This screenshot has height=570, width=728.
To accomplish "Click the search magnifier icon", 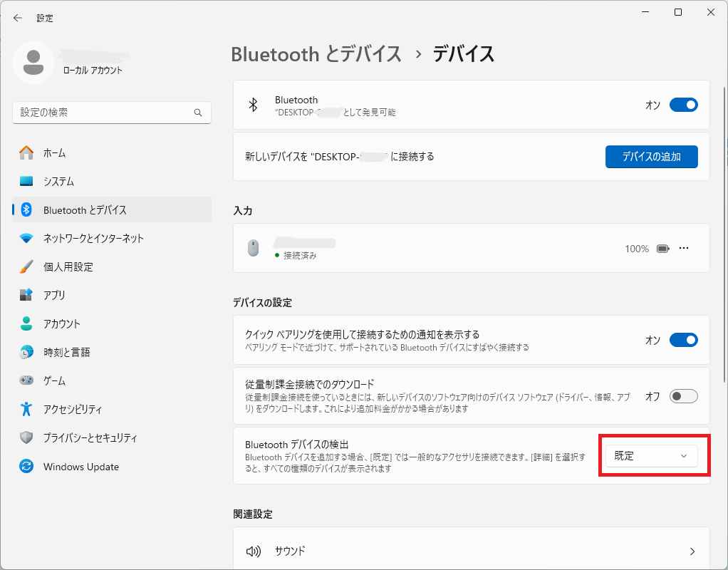I will coord(198,113).
